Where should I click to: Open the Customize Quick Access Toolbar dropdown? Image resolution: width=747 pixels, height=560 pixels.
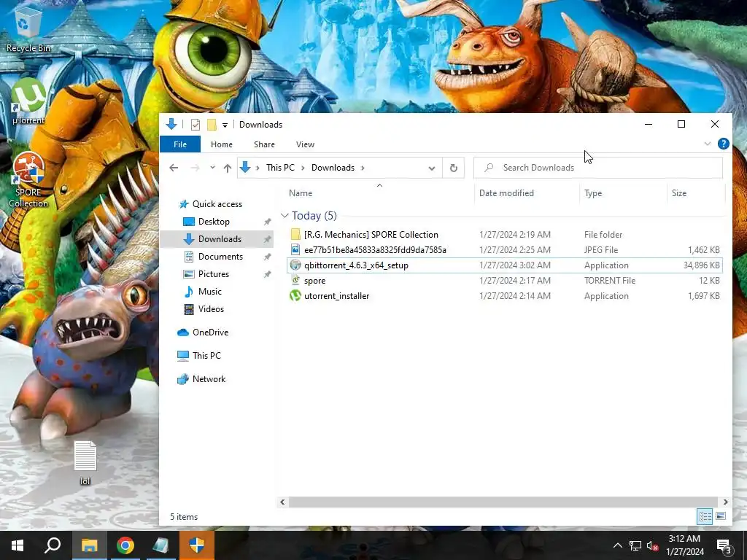(225, 125)
